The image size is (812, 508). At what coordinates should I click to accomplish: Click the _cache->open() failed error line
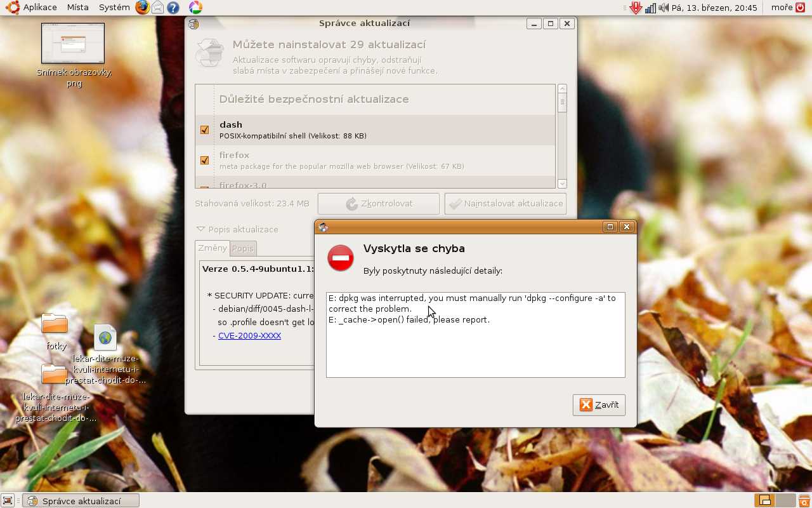pos(409,319)
